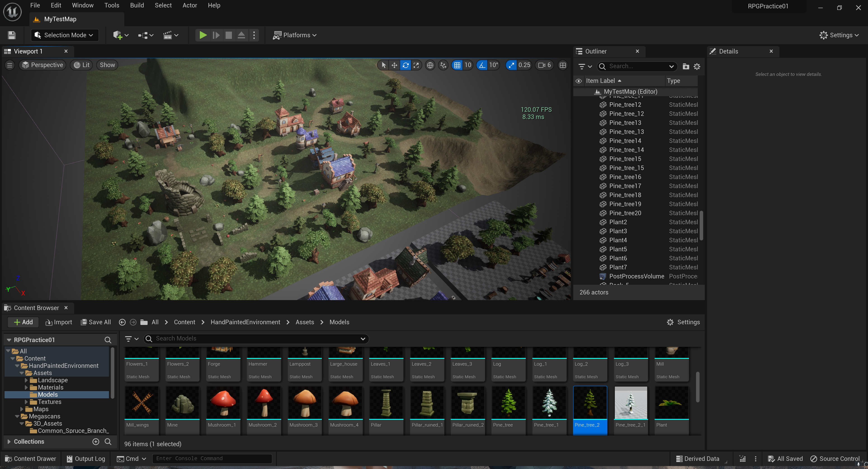The width and height of the screenshot is (868, 469).
Task: Open the Tools menu
Action: (x=111, y=5)
